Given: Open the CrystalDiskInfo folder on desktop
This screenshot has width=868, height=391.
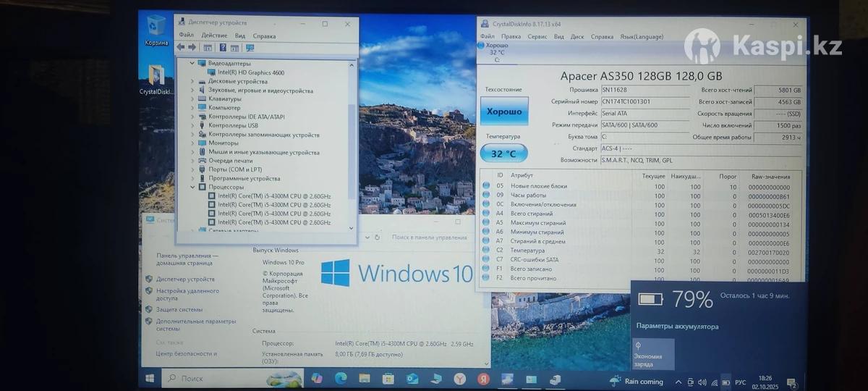Looking at the screenshot, I should click(156, 77).
